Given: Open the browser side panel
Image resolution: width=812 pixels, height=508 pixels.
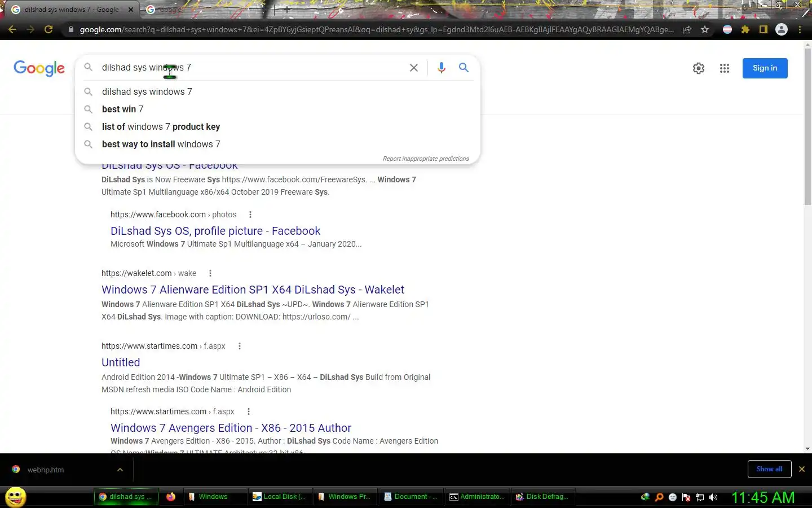Looking at the screenshot, I should (764, 29).
